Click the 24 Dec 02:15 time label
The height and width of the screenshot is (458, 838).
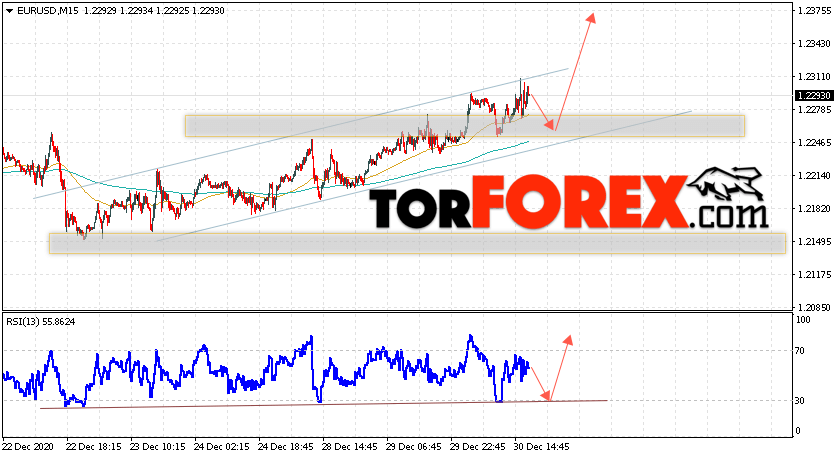222,446
